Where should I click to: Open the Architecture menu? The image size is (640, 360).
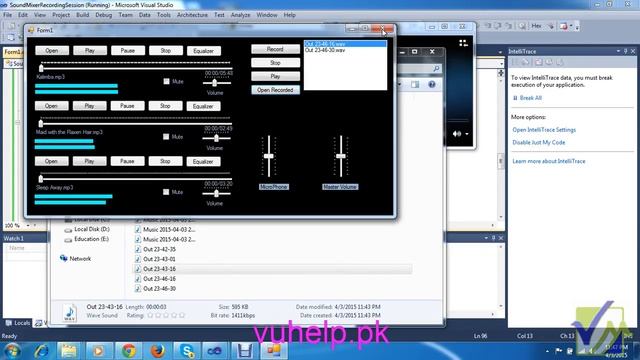point(192,15)
